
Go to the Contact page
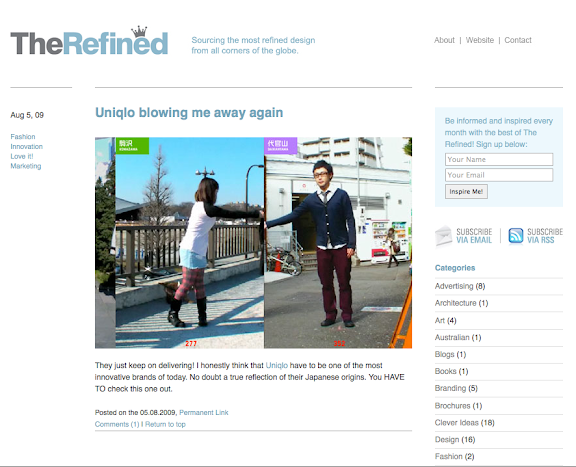[518, 40]
